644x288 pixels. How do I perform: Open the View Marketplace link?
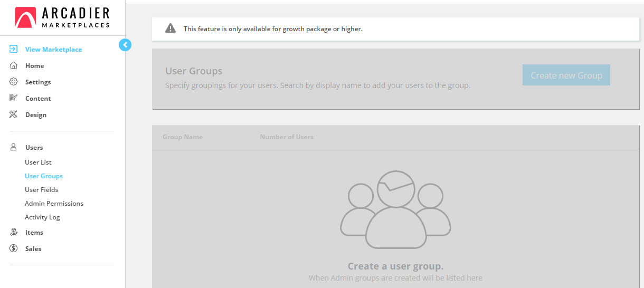(54, 49)
